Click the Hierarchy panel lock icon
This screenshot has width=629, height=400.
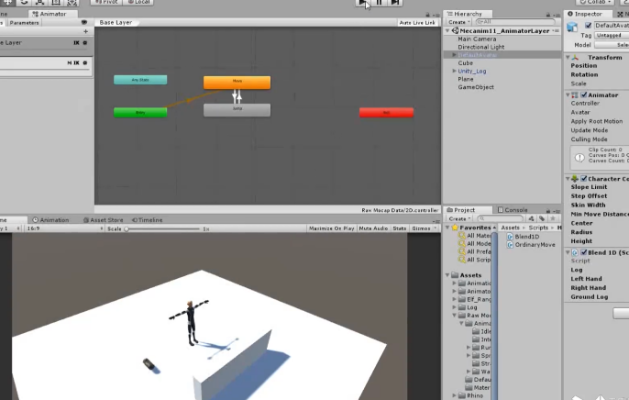(548, 15)
